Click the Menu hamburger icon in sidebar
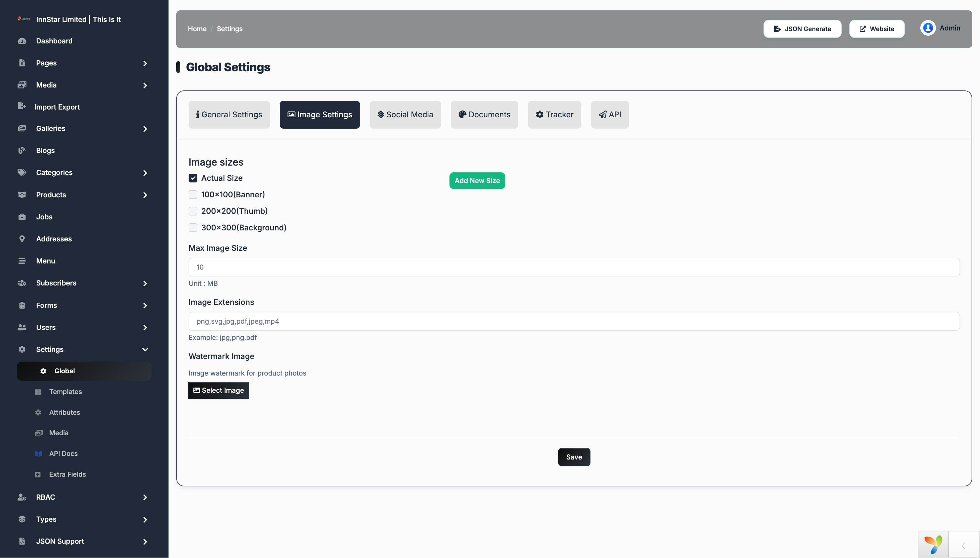 pyautogui.click(x=22, y=261)
